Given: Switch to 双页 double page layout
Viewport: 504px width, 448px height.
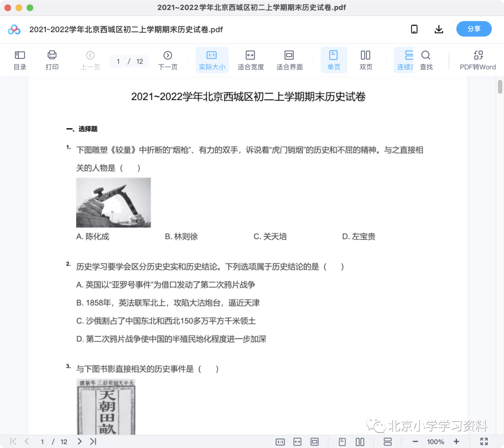Looking at the screenshot, I should tap(366, 60).
